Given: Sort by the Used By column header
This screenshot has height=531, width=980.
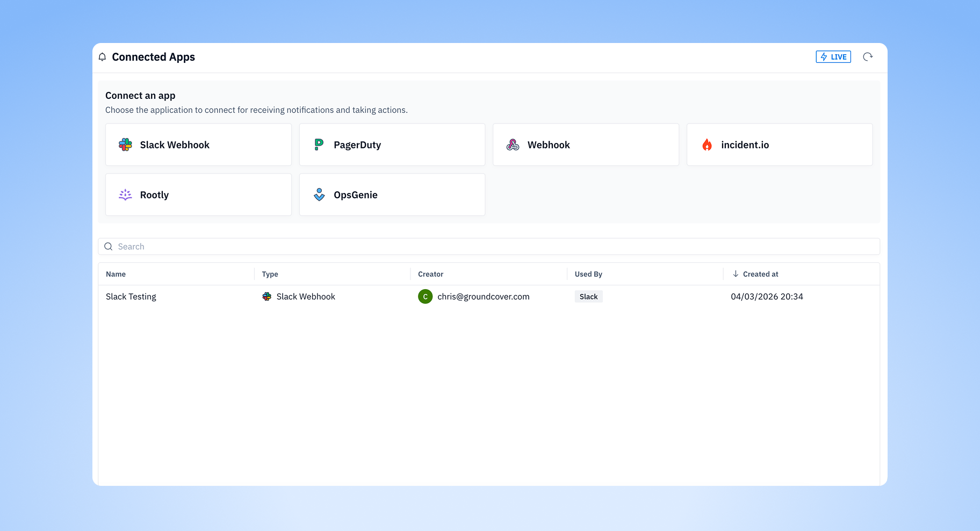Looking at the screenshot, I should pyautogui.click(x=588, y=274).
